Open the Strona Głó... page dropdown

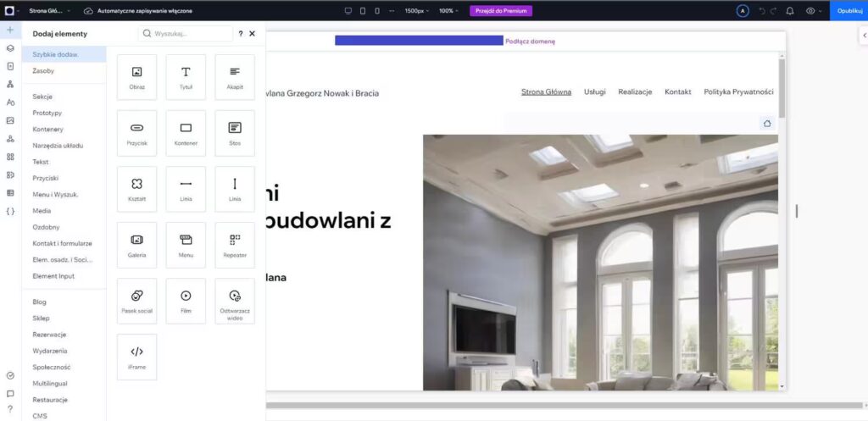[50, 10]
